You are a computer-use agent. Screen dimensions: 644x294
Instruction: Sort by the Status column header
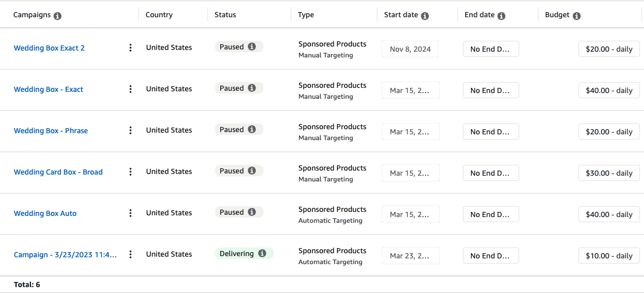pos(225,15)
